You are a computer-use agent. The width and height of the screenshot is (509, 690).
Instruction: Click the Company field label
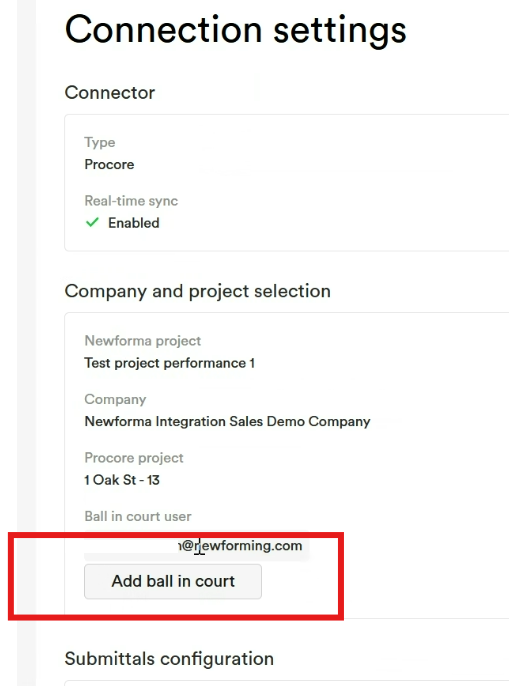coord(115,400)
